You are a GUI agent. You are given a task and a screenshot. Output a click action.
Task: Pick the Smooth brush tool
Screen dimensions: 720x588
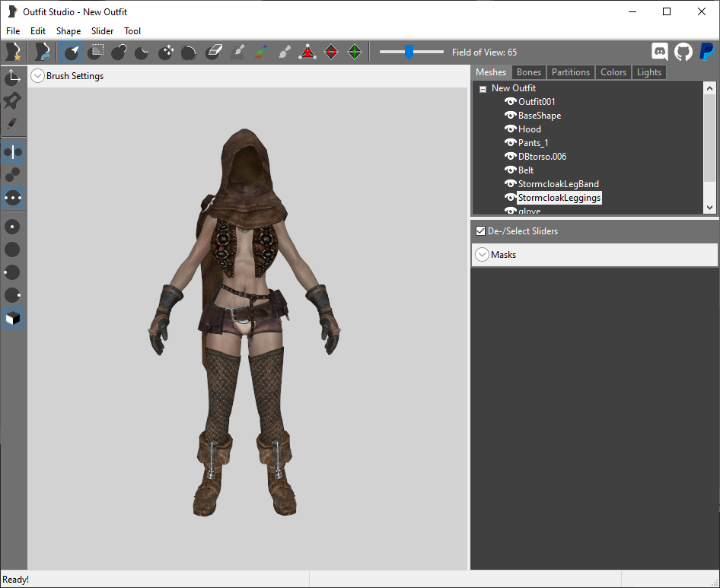(189, 52)
